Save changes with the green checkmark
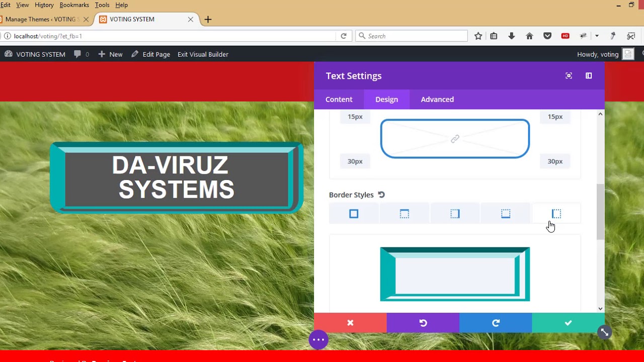644x362 pixels. click(x=568, y=323)
